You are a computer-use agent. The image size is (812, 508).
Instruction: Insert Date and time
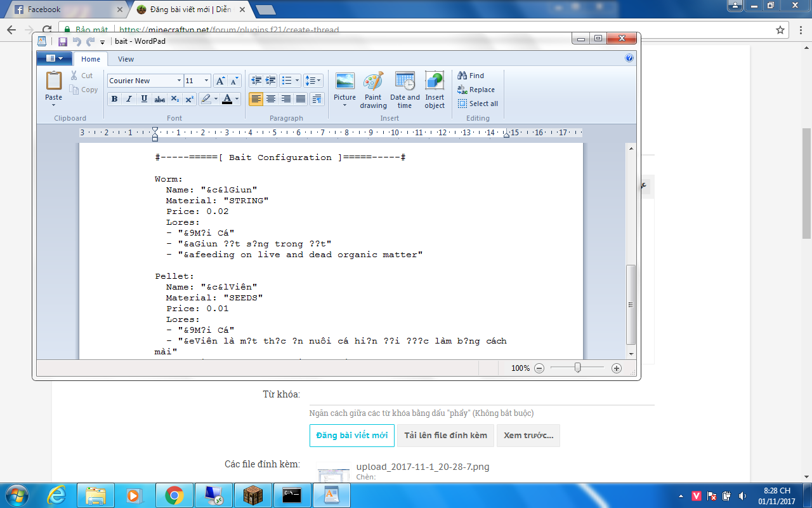(x=405, y=82)
